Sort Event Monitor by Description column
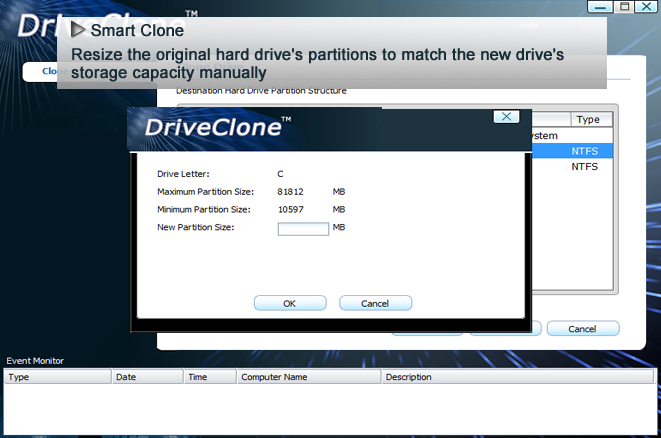This screenshot has height=438, width=661. [518, 377]
